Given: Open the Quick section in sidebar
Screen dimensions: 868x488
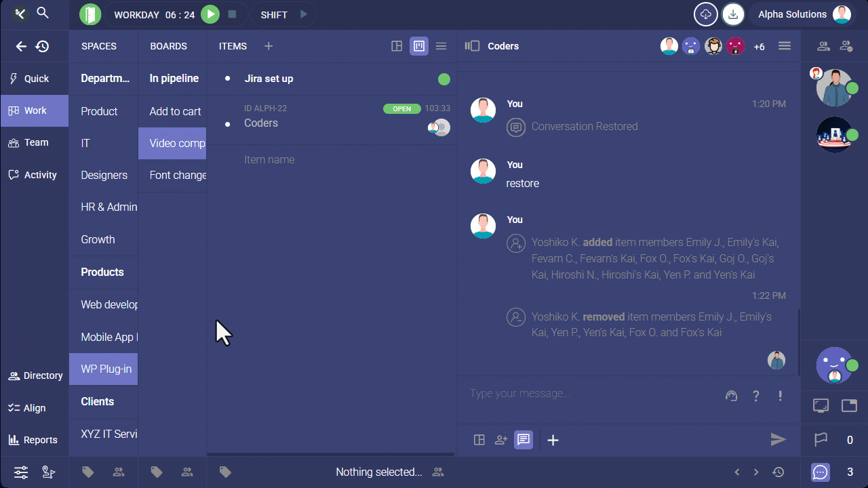Looking at the screenshot, I should 35,79.
